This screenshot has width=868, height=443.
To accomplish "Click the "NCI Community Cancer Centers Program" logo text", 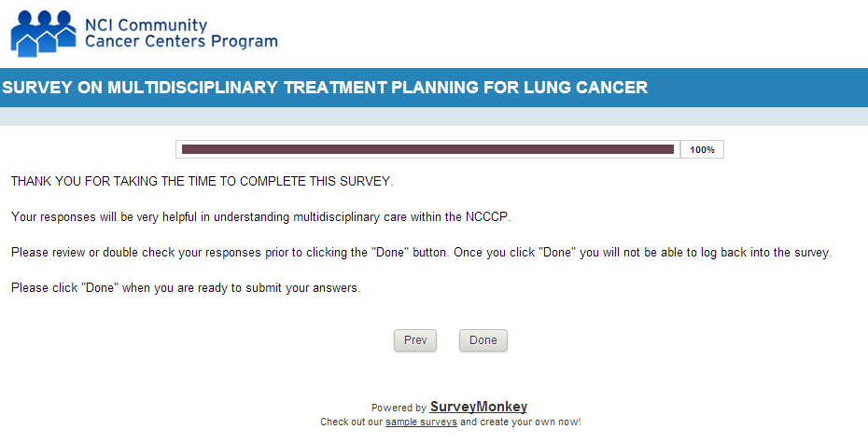I will point(180,34).
